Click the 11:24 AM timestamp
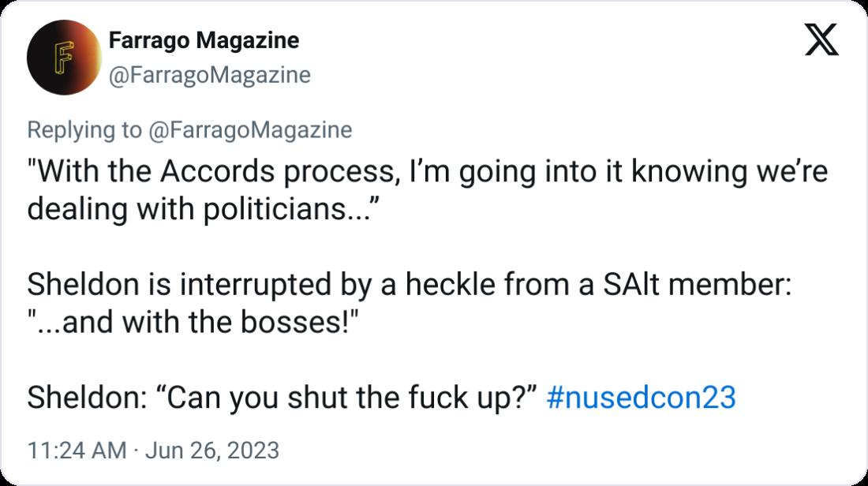Viewport: 868px width, 486px height. pyautogui.click(x=77, y=450)
